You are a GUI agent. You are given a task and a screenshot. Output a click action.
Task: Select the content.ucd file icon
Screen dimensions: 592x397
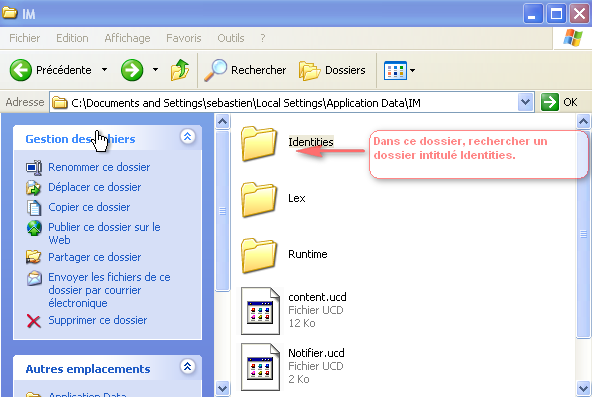260,311
